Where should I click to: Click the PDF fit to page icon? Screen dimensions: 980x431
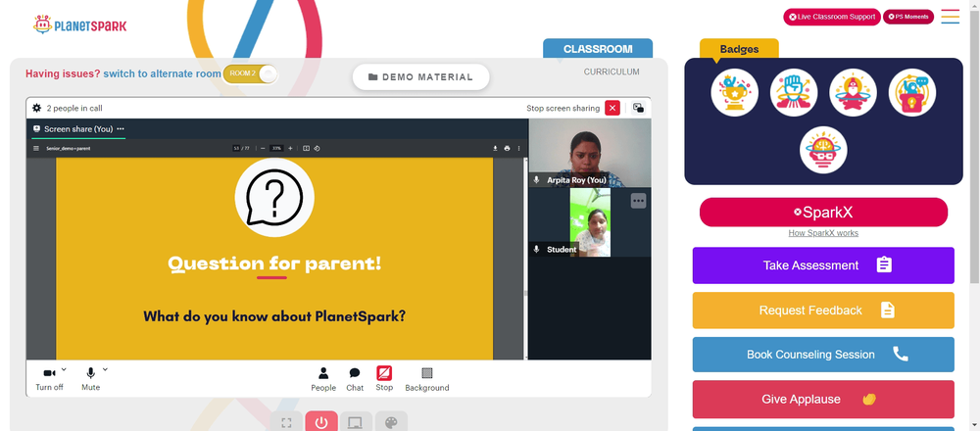click(x=306, y=149)
